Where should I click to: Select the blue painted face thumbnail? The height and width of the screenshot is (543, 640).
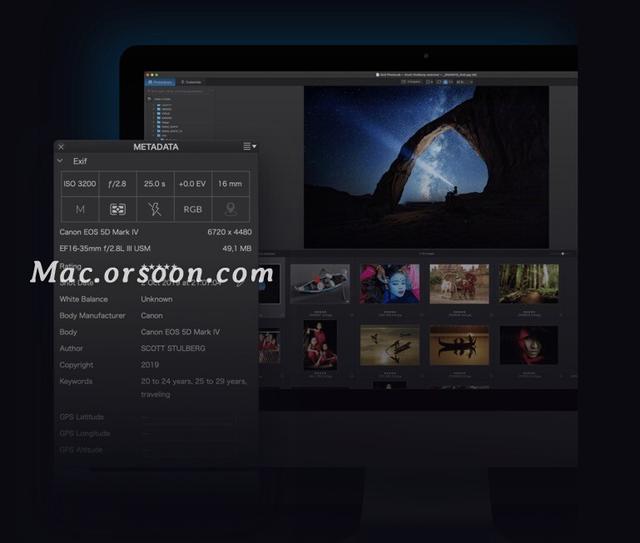coord(389,284)
